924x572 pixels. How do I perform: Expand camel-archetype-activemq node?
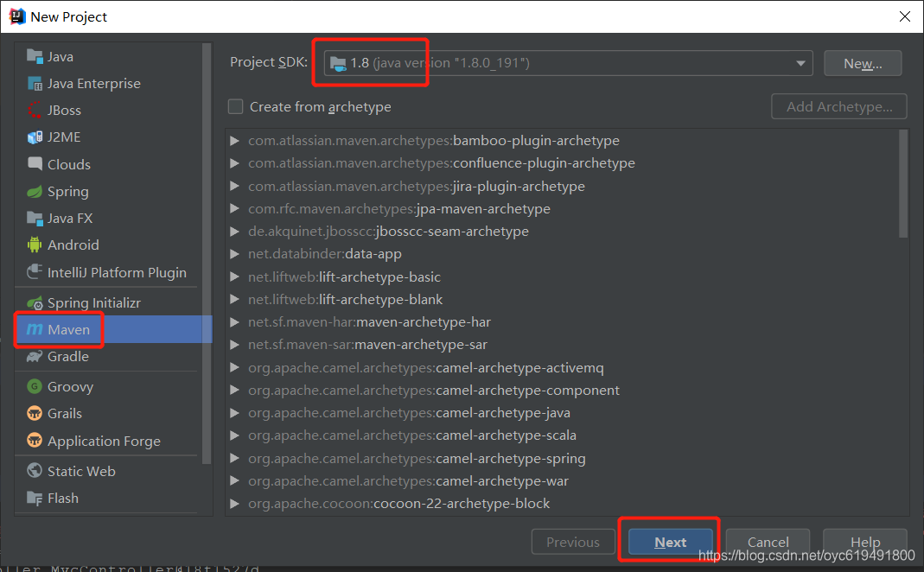[234, 367]
